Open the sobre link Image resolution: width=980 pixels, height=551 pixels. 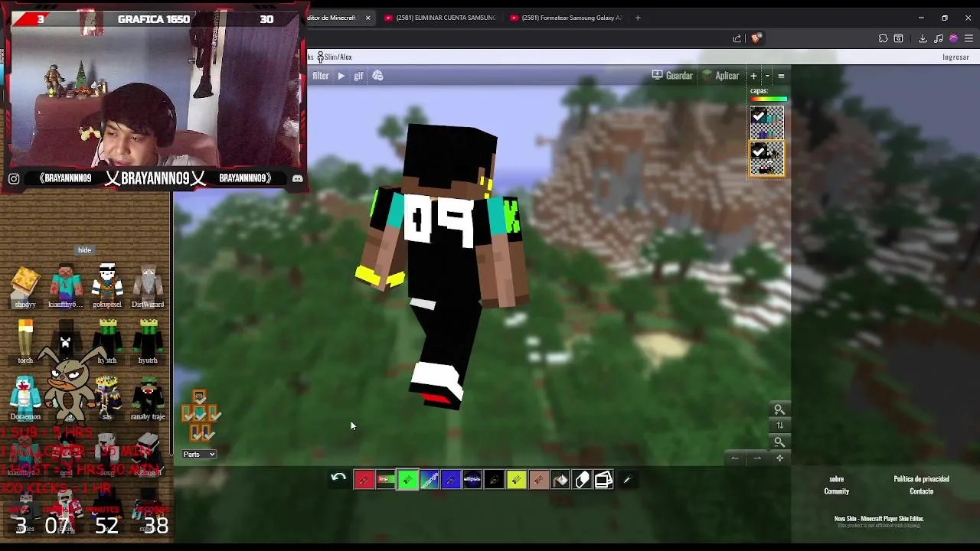836,479
